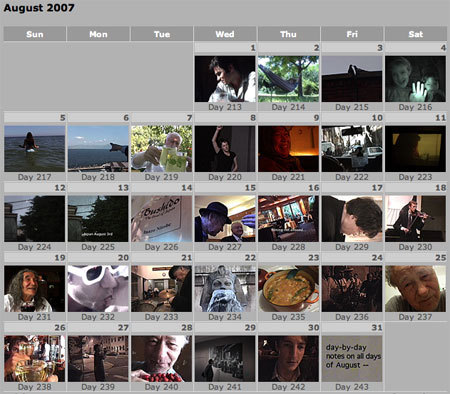The height and width of the screenshot is (394, 450).
Task: Open the soup pot thumbnail Day 235
Action: (x=288, y=289)
